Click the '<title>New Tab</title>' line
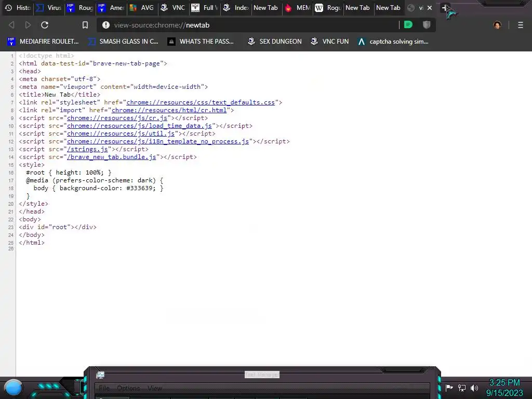The image size is (532, 399). pyautogui.click(x=60, y=95)
